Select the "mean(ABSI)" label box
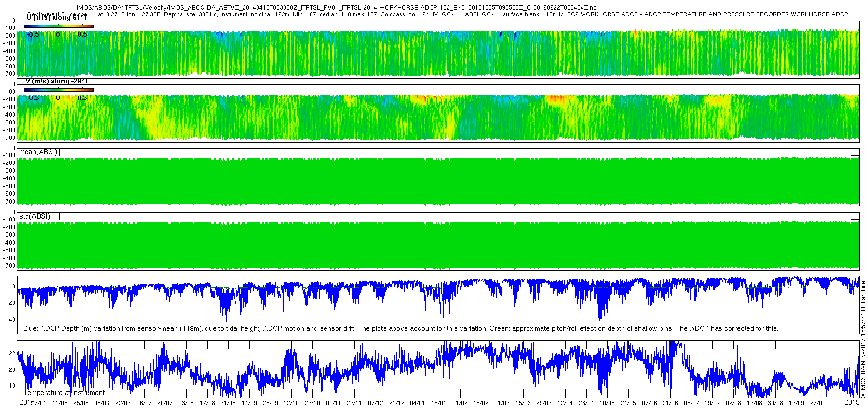This screenshot has width=868, height=410. (x=39, y=152)
